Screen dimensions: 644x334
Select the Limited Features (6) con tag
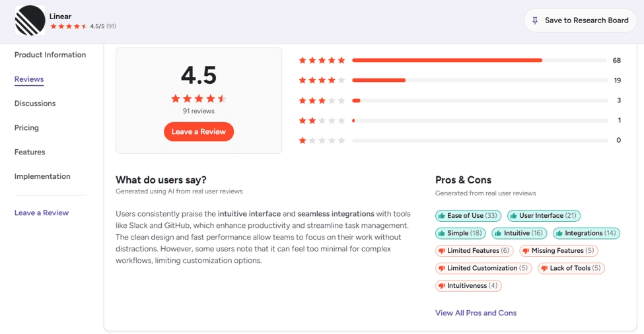pos(474,251)
